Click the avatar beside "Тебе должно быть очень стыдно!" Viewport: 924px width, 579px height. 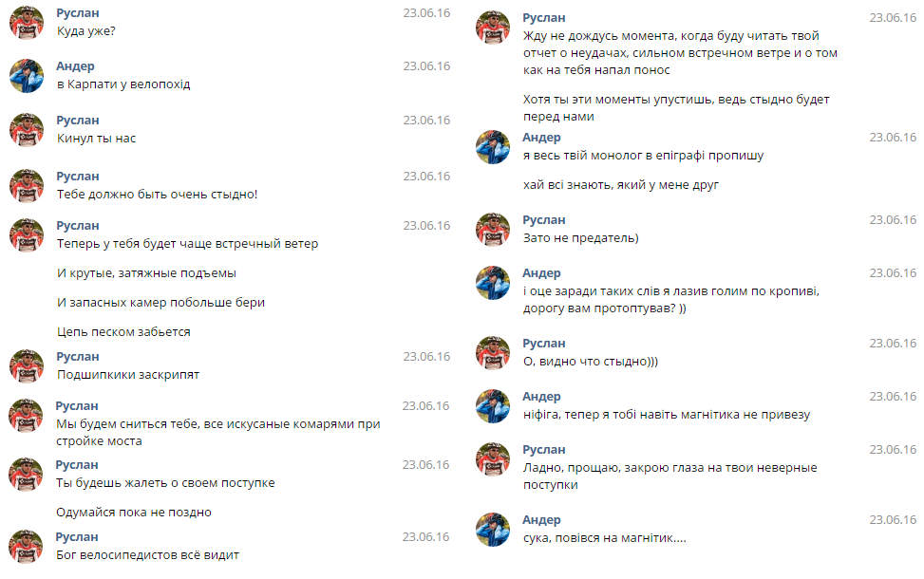click(x=27, y=185)
